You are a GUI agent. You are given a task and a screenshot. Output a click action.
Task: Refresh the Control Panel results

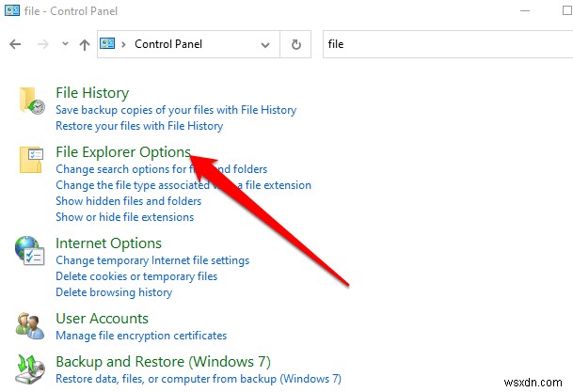coord(296,44)
